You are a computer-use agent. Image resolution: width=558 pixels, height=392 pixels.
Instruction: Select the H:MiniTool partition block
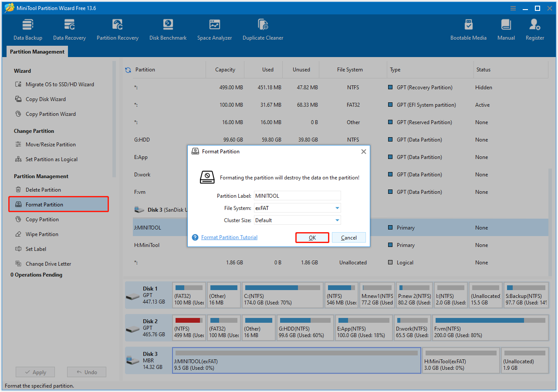tap(460, 360)
